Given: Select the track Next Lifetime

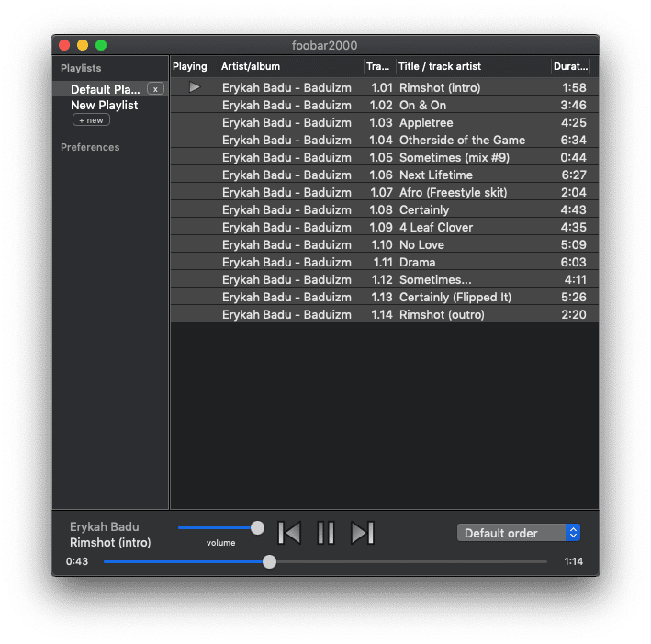Looking at the screenshot, I should point(385,175).
